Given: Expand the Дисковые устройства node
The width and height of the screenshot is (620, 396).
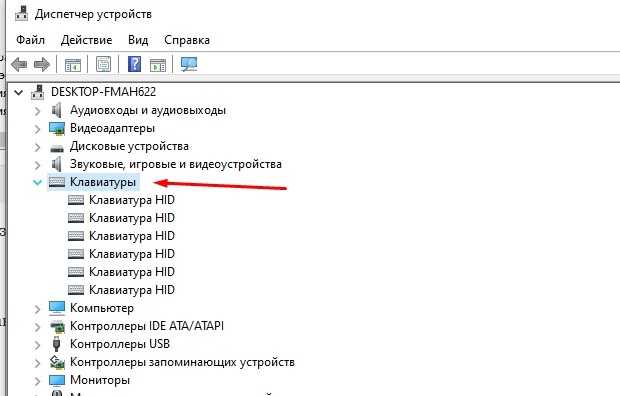Looking at the screenshot, I should pos(38,147).
